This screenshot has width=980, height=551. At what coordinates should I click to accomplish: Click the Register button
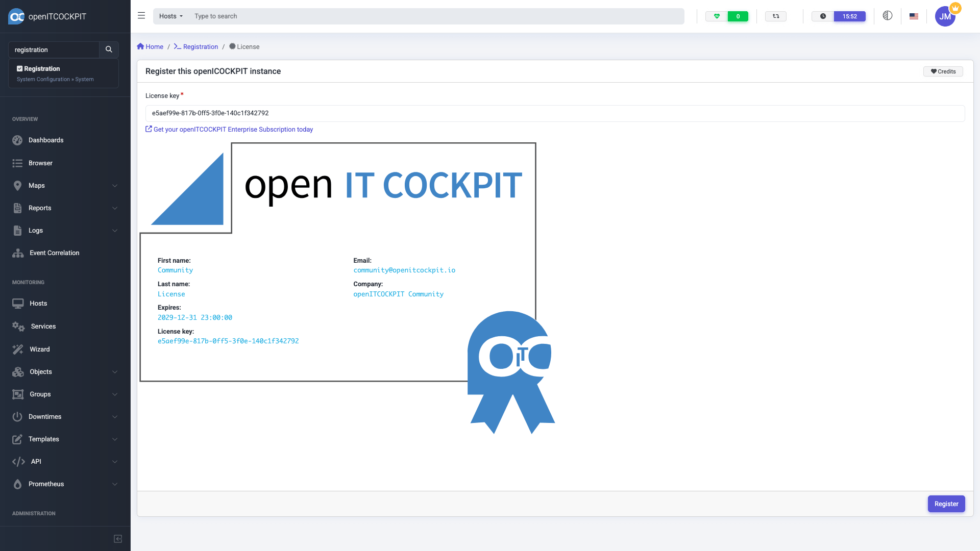point(946,504)
